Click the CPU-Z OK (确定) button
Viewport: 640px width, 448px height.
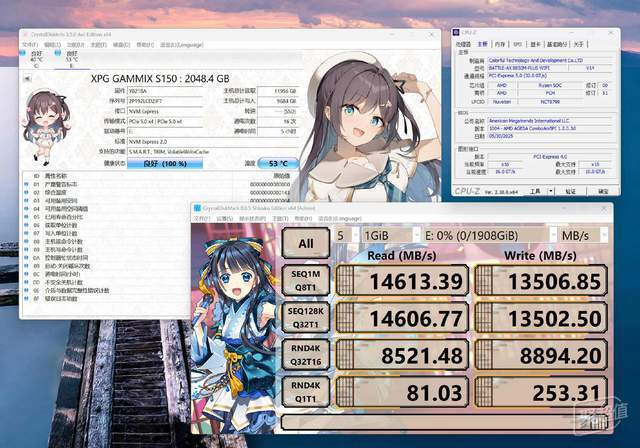(x=602, y=191)
